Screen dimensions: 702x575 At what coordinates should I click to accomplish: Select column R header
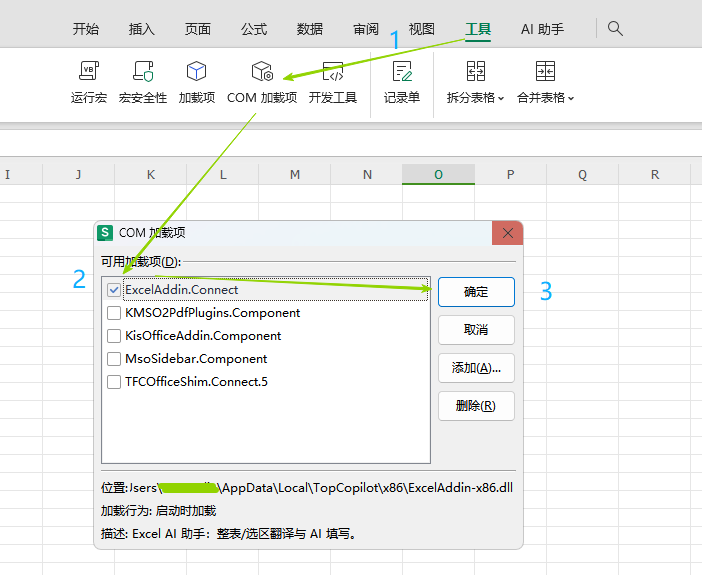tap(655, 174)
